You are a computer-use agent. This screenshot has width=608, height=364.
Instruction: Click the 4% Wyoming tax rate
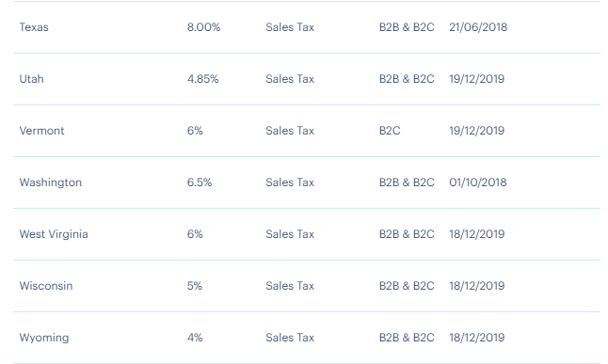coord(195,338)
